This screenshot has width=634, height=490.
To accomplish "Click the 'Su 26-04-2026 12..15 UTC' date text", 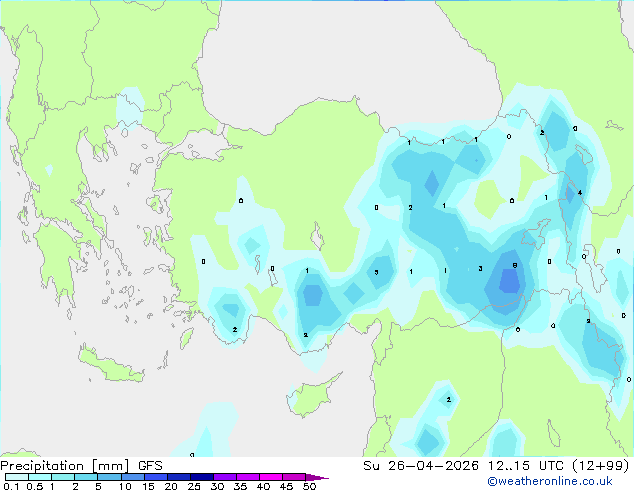I will (x=463, y=466).
